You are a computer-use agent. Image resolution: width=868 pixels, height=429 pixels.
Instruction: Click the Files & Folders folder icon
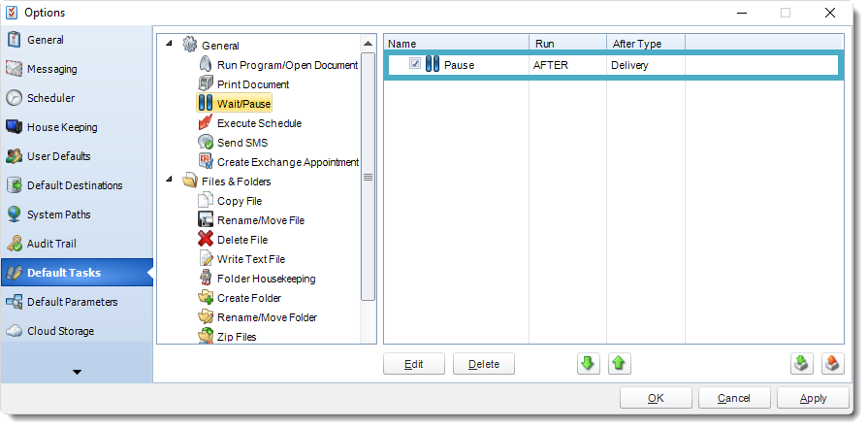190,181
